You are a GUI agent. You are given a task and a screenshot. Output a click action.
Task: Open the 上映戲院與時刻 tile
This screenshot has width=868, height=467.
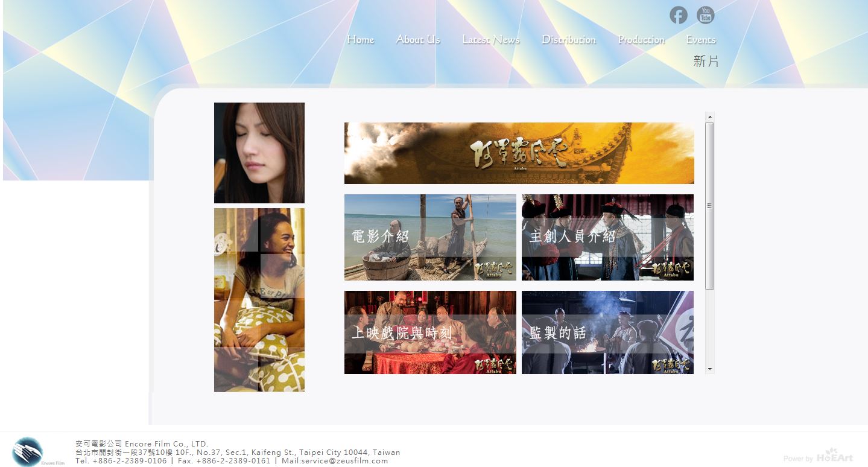[x=430, y=332]
